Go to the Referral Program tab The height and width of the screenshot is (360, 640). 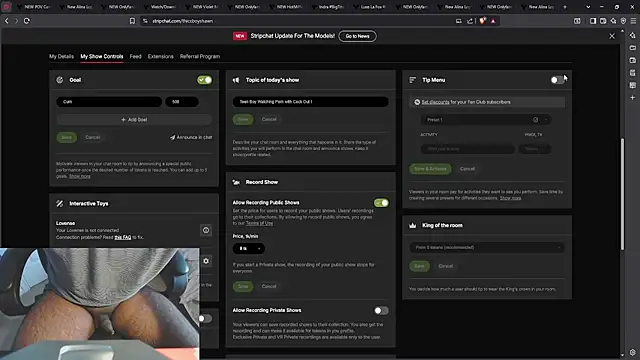200,56
